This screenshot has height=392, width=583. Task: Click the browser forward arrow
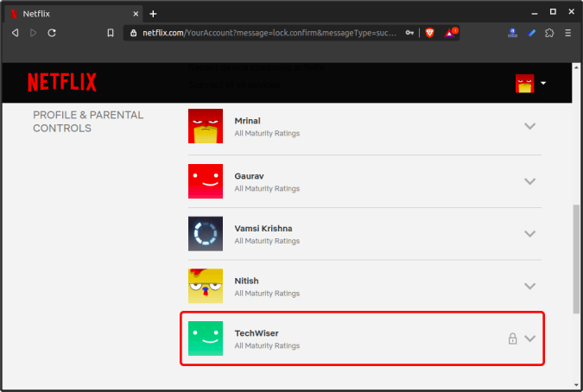[x=33, y=33]
